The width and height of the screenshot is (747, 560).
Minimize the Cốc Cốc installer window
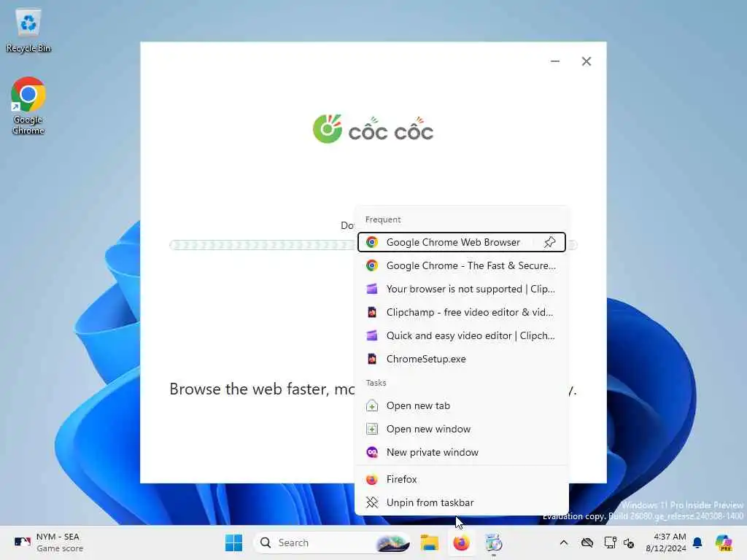555,61
